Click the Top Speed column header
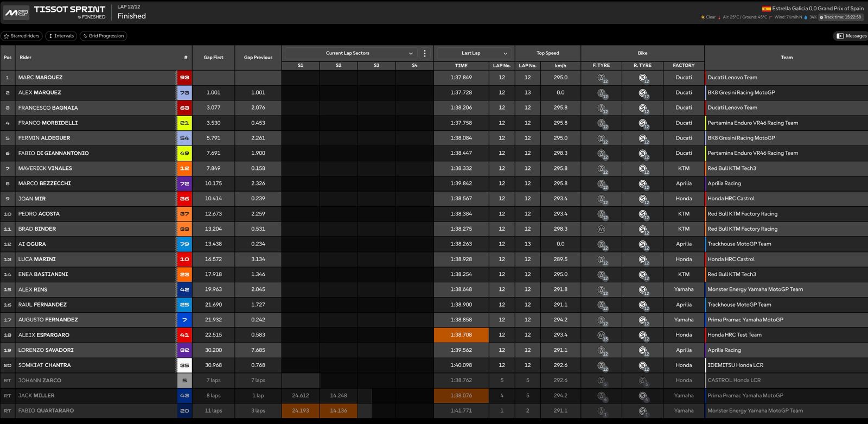Viewport: 868px width, 424px height. tap(548, 53)
